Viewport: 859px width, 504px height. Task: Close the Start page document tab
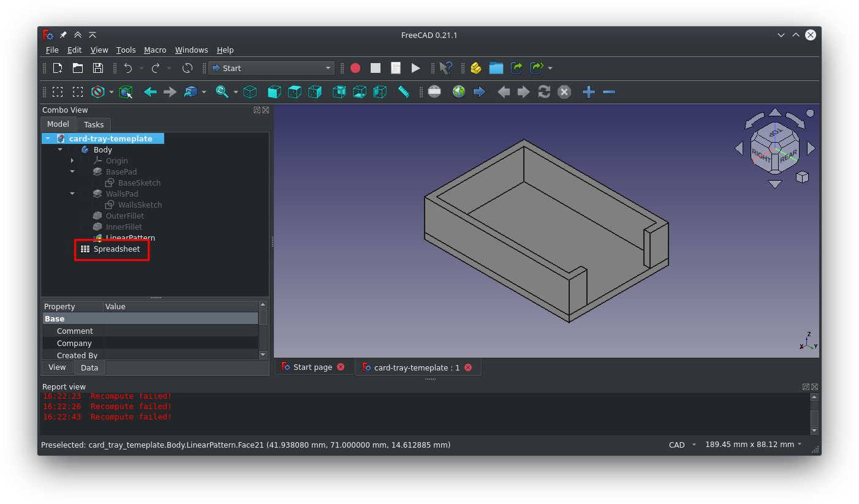(x=341, y=367)
